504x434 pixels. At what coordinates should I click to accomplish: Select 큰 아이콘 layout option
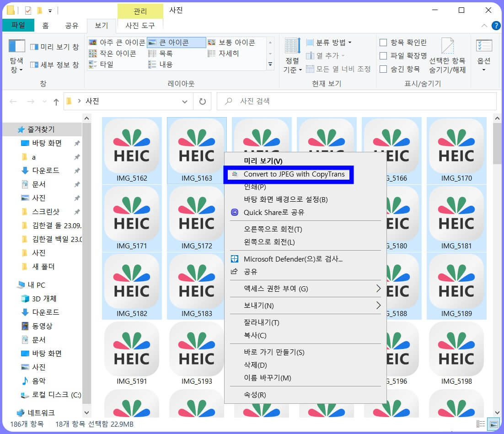176,43
